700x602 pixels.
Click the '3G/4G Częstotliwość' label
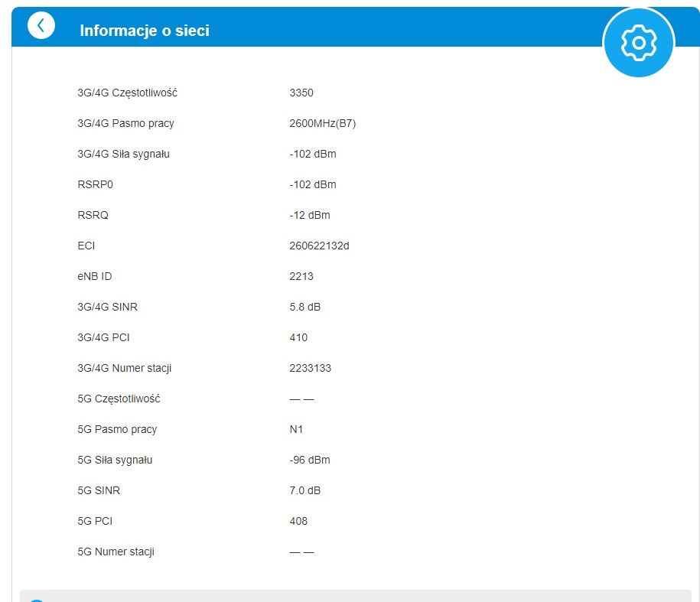tap(127, 93)
